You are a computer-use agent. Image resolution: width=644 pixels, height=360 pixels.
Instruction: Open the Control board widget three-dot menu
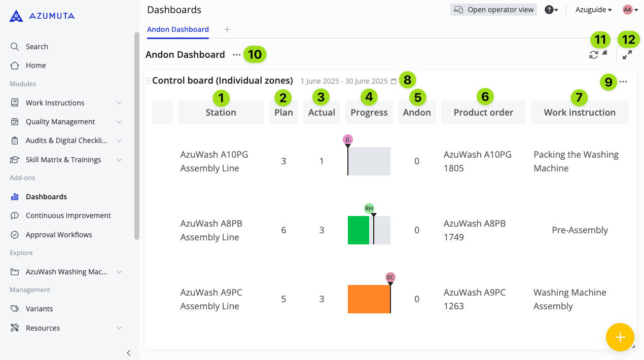623,82
